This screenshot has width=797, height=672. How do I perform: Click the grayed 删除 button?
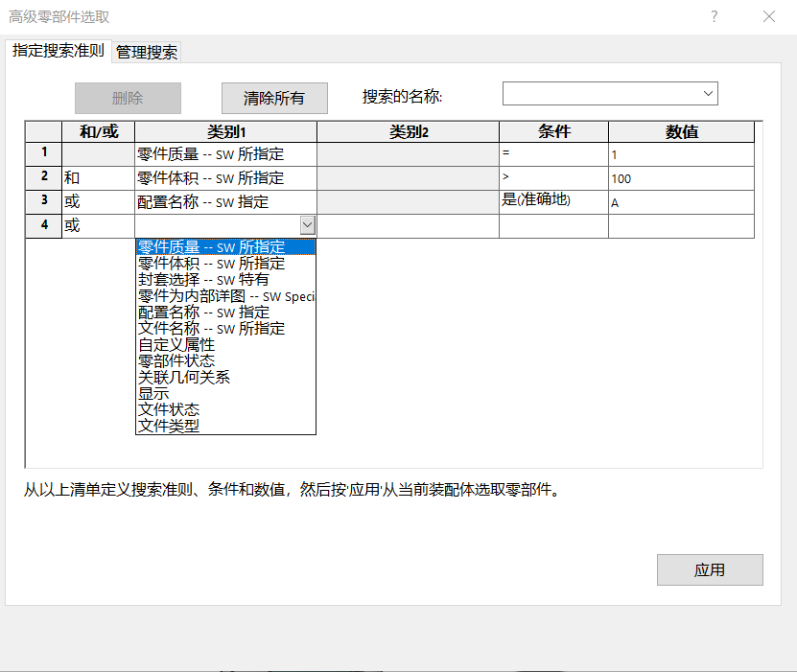click(128, 98)
